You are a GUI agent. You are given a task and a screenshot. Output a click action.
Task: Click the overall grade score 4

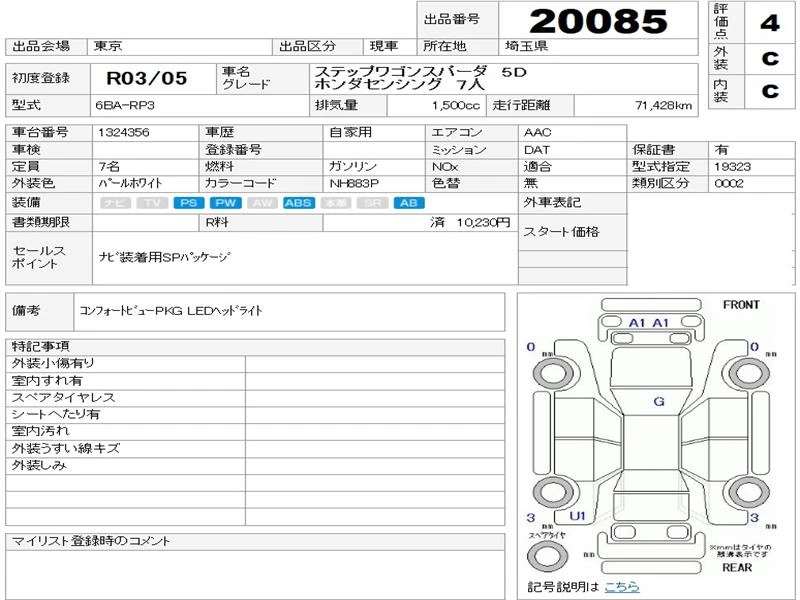769,23
